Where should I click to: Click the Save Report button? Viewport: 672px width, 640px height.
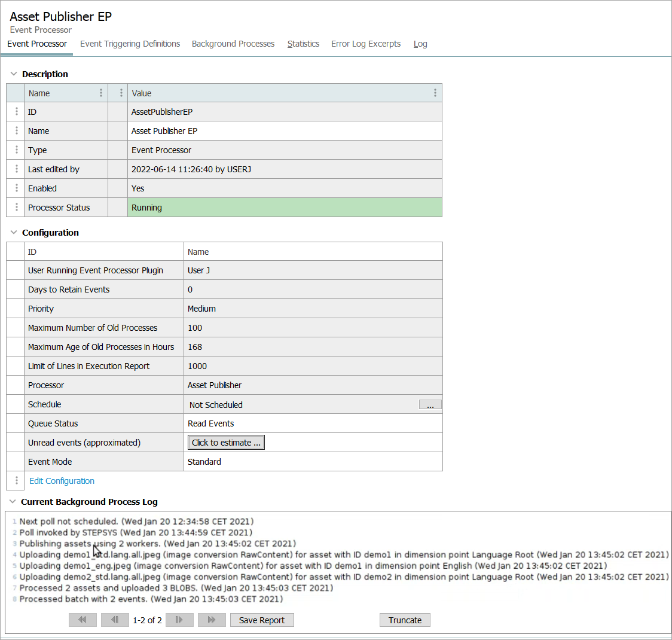262,620
